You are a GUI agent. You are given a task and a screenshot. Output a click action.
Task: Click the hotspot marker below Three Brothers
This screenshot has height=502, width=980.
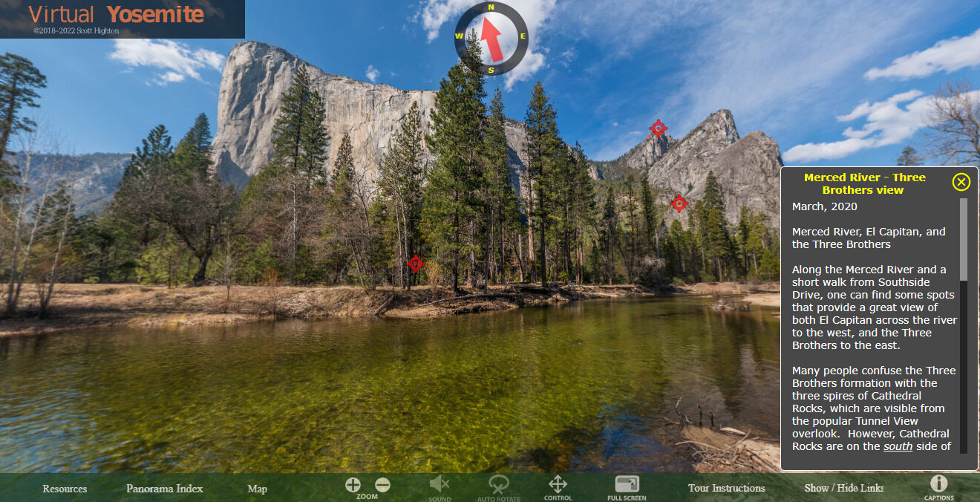click(679, 203)
